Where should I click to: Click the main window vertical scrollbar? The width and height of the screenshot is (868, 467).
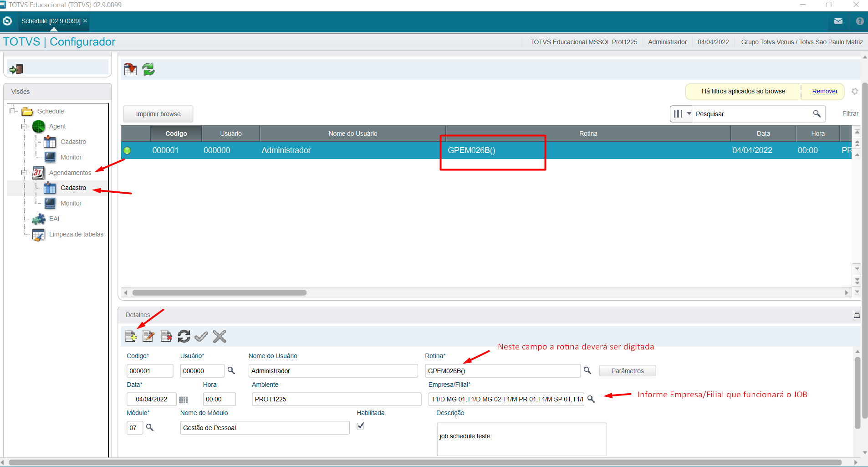[865, 251]
